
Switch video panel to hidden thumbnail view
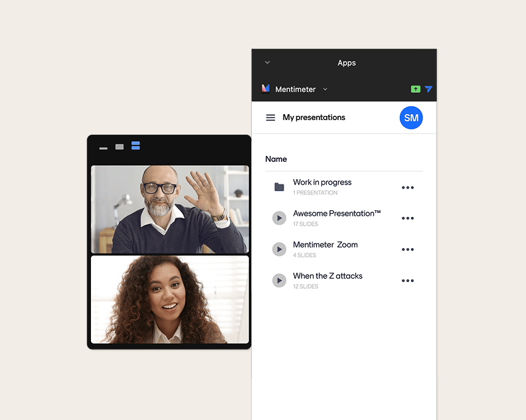[104, 148]
